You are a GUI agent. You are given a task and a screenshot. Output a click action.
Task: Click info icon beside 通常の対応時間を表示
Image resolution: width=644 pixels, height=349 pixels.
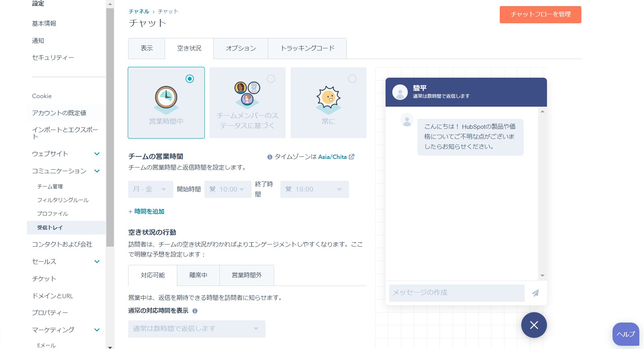[195, 311]
